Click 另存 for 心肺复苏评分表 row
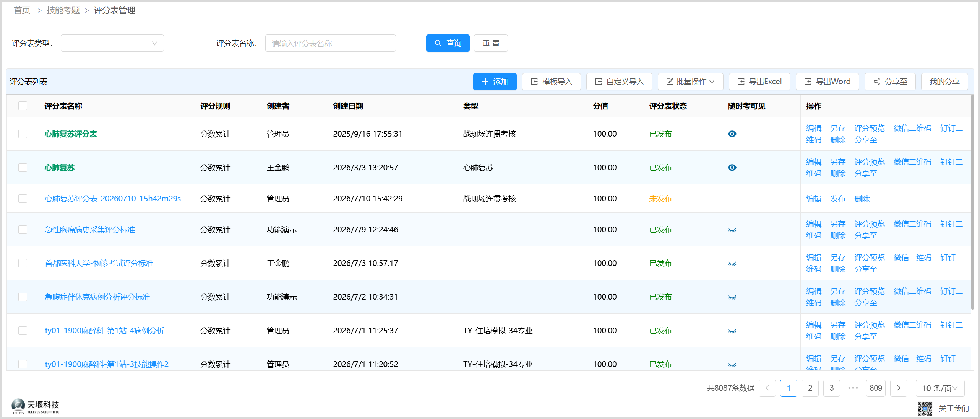980x419 pixels. pyautogui.click(x=838, y=128)
